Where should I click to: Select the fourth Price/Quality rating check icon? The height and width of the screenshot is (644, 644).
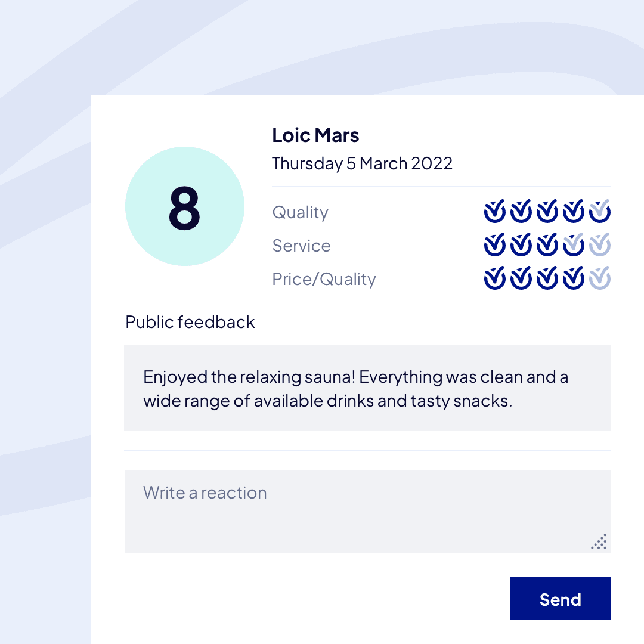573,278
